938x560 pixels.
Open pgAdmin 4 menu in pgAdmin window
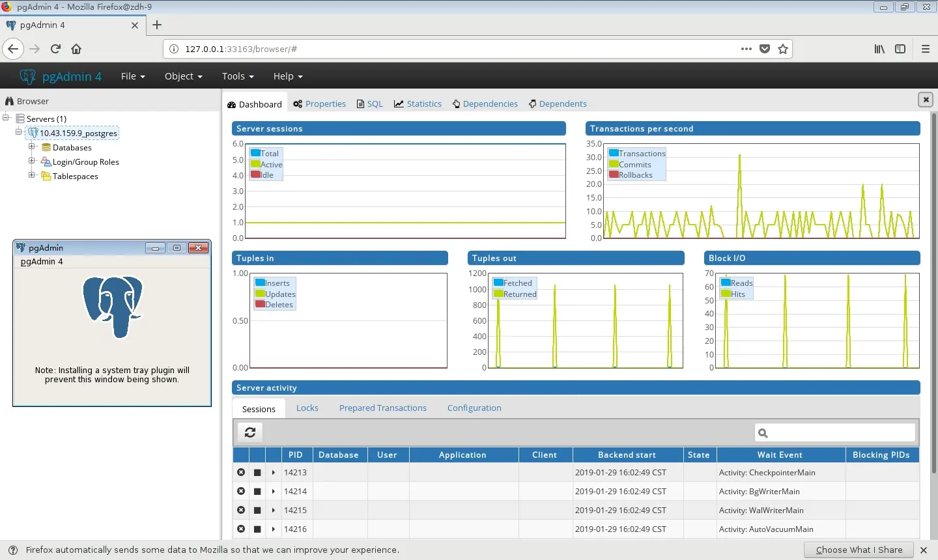[x=42, y=261]
